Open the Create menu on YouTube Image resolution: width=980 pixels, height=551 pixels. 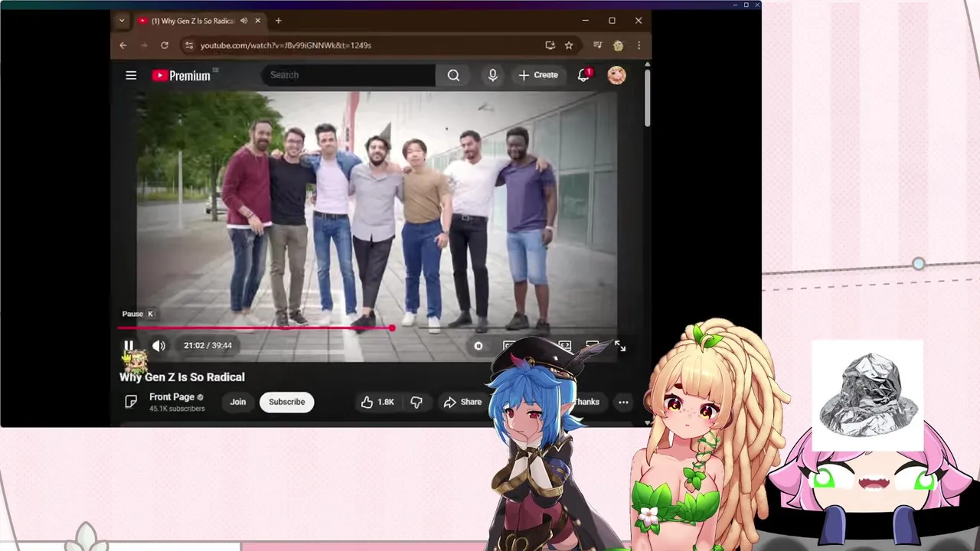[538, 75]
